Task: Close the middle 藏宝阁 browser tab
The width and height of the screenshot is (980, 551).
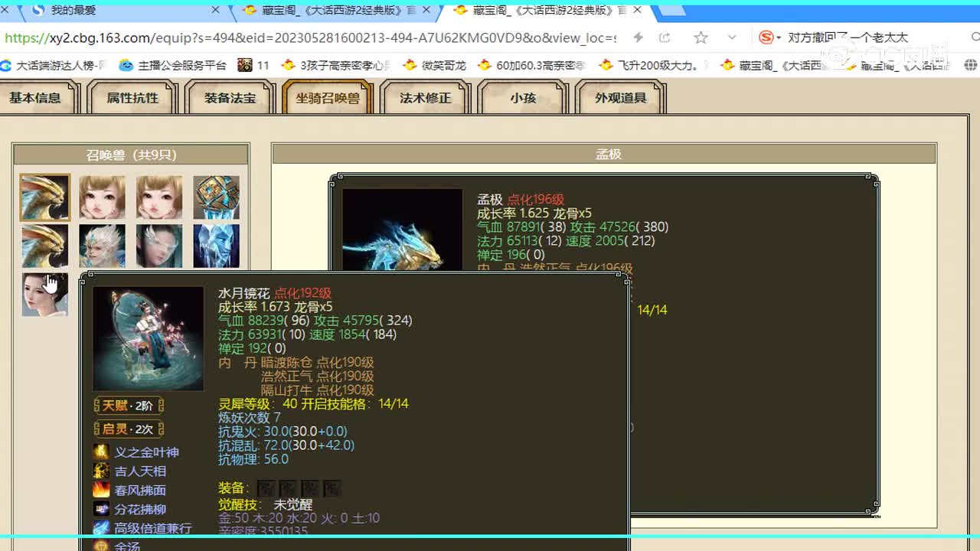Action: tap(426, 10)
